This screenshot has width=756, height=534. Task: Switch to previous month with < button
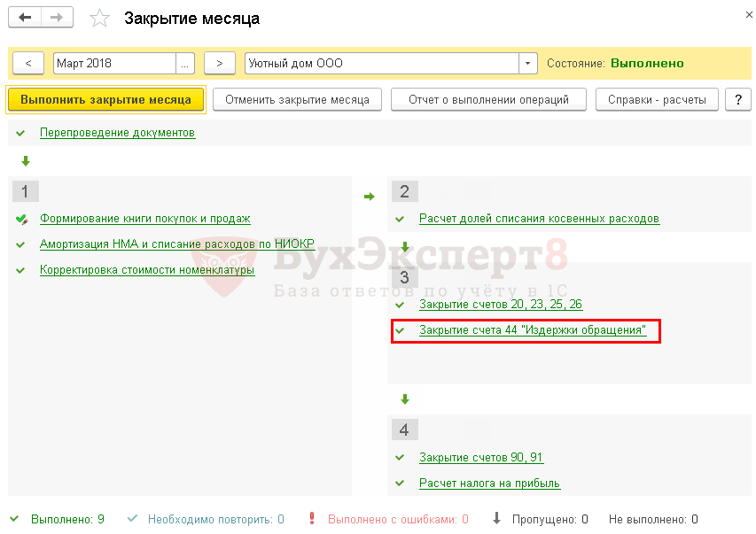click(28, 63)
